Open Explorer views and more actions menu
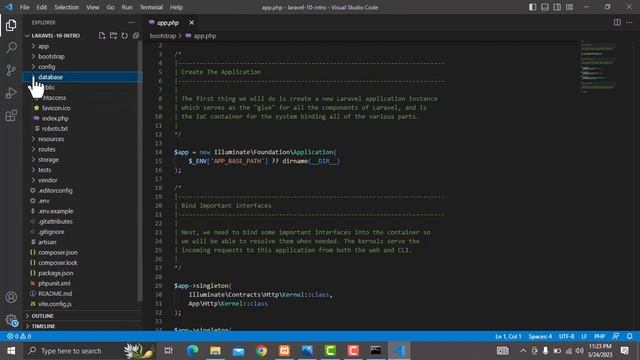The image size is (640, 360). tap(131, 22)
